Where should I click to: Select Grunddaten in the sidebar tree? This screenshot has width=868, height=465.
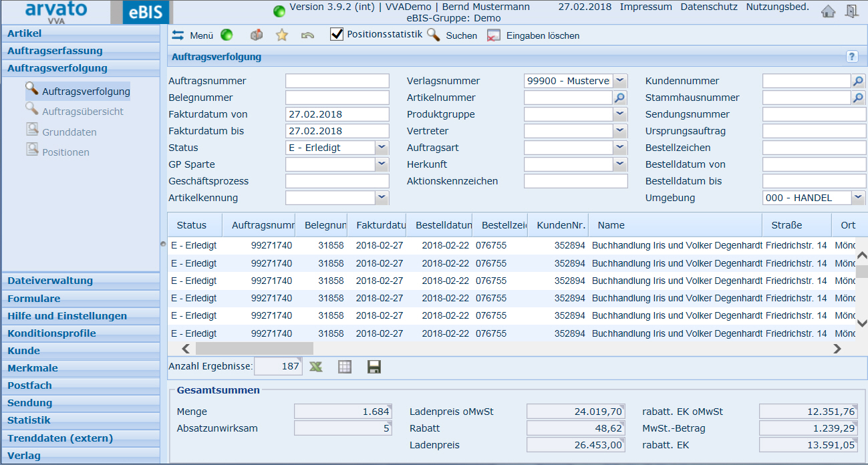click(69, 132)
